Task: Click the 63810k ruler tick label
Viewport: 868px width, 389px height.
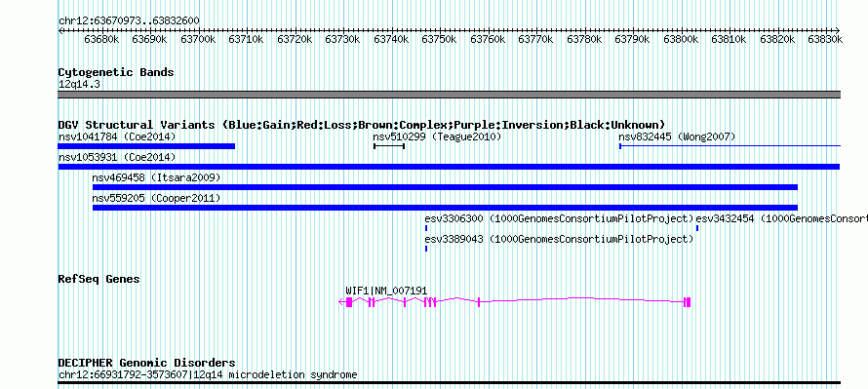Action: 729,39
